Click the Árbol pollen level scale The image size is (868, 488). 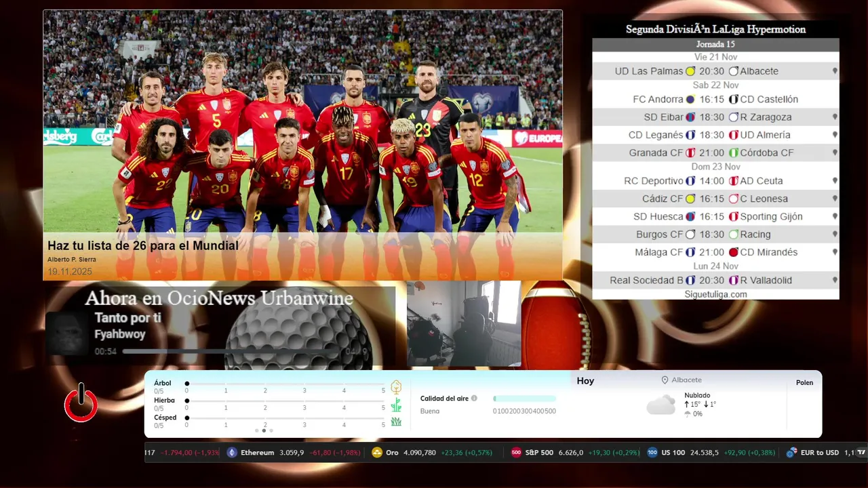tap(285, 384)
